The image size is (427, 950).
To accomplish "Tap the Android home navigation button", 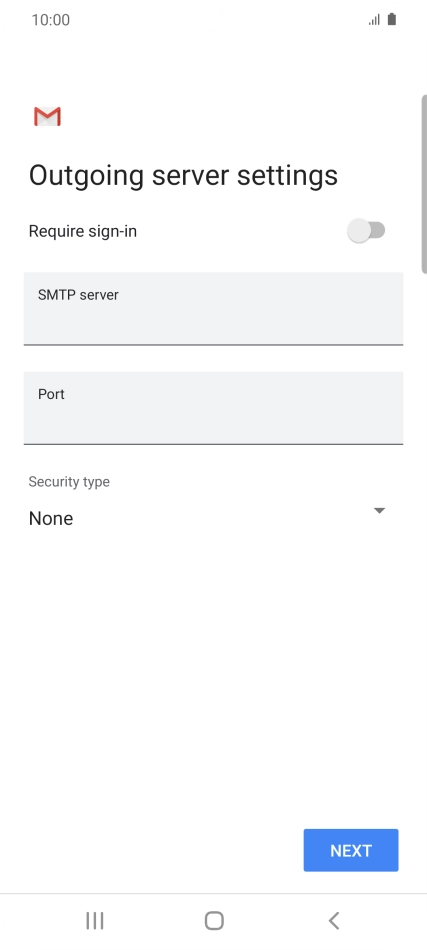I will 214,921.
